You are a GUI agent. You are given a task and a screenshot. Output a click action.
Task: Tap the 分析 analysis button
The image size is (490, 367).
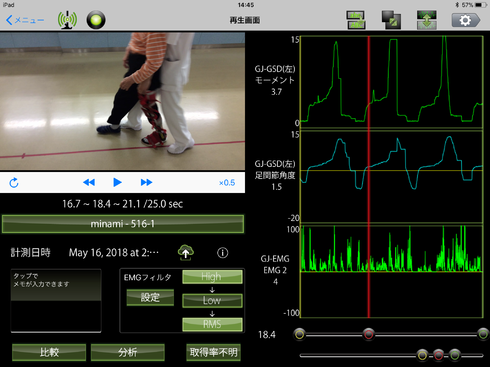[128, 352]
